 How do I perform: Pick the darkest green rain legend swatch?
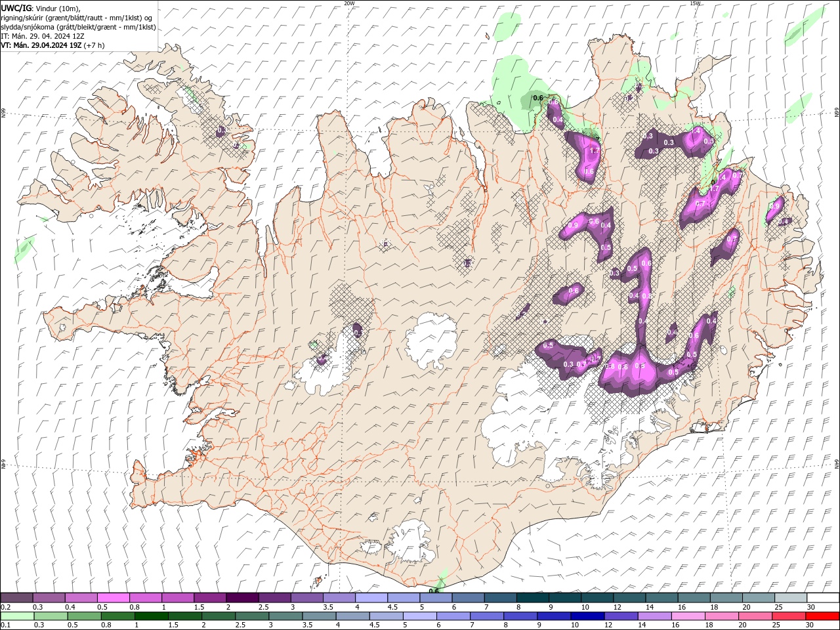pos(151,616)
